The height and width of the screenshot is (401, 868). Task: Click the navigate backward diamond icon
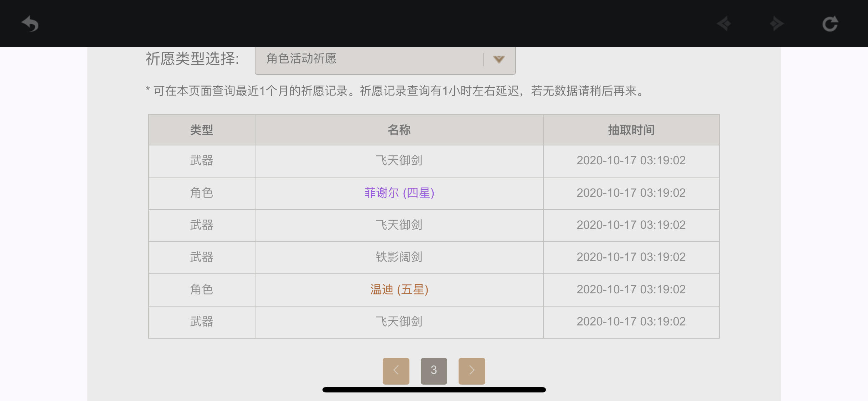(x=724, y=24)
